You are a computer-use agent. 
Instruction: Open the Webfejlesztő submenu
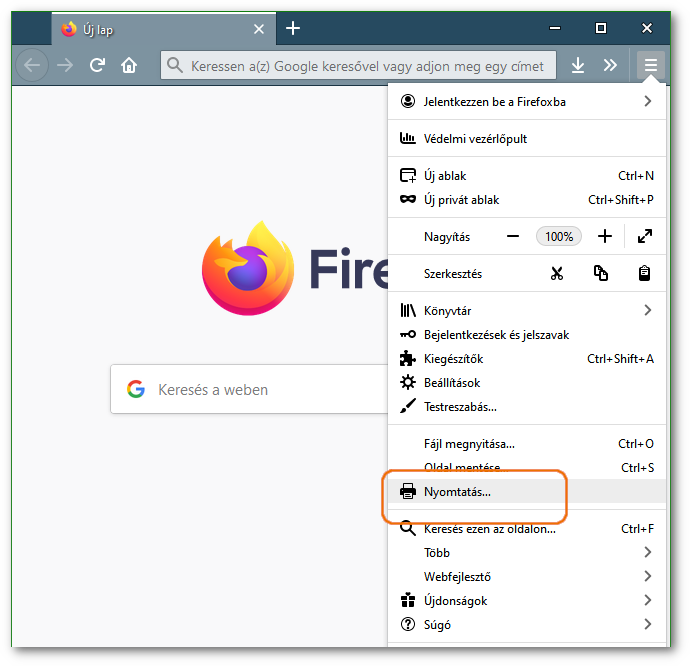click(527, 577)
